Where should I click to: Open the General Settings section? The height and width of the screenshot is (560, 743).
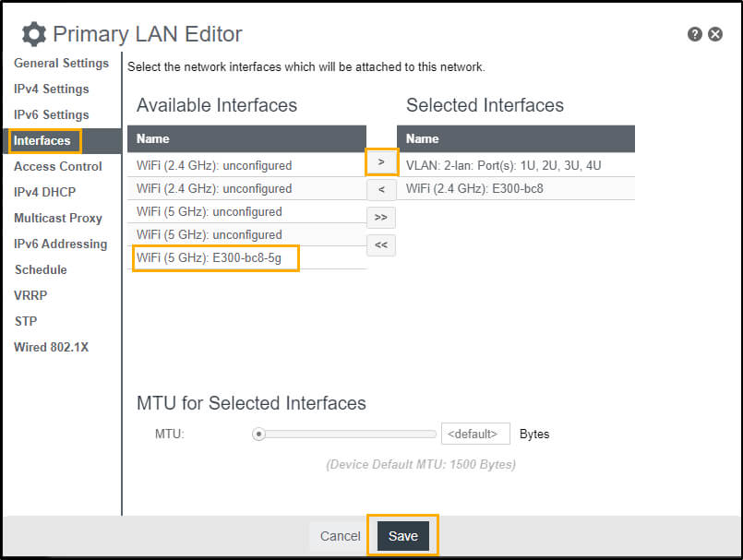pos(61,64)
